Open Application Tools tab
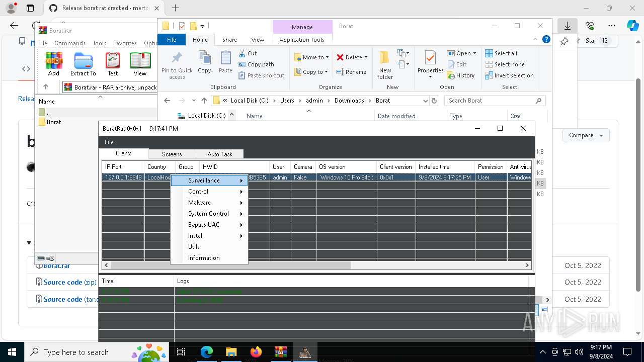Screen dimensions: 644x362 click(x=302, y=40)
